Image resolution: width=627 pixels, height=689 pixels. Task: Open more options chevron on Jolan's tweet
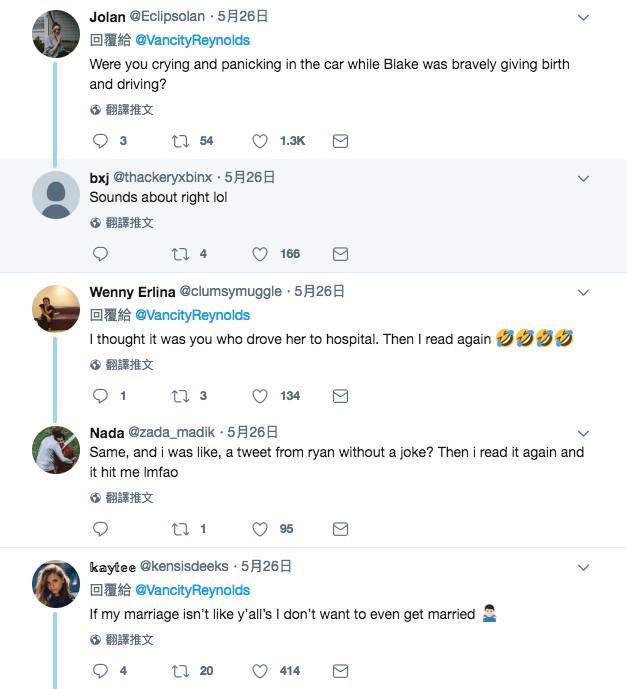click(x=585, y=17)
